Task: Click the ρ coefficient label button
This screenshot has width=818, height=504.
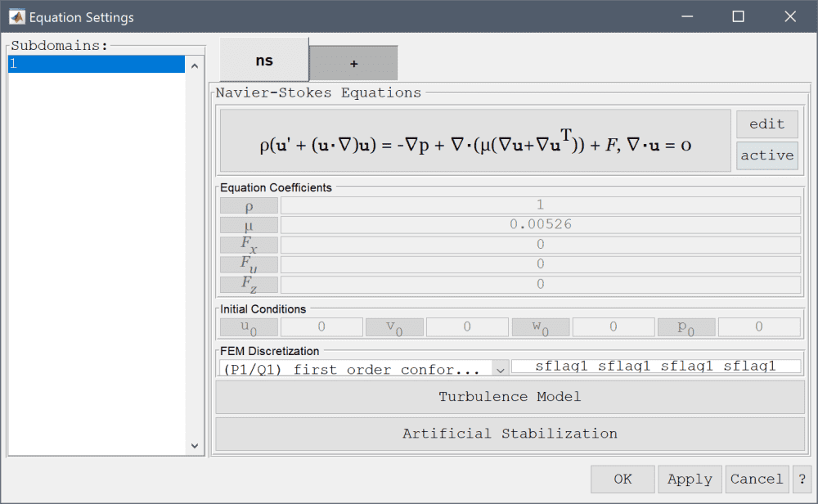Action: (249, 205)
